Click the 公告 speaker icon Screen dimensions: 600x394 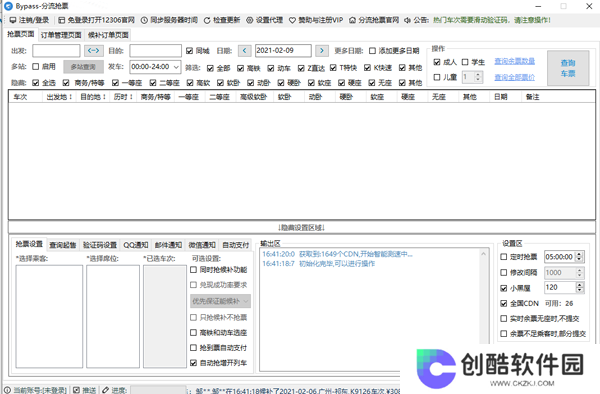pos(408,20)
